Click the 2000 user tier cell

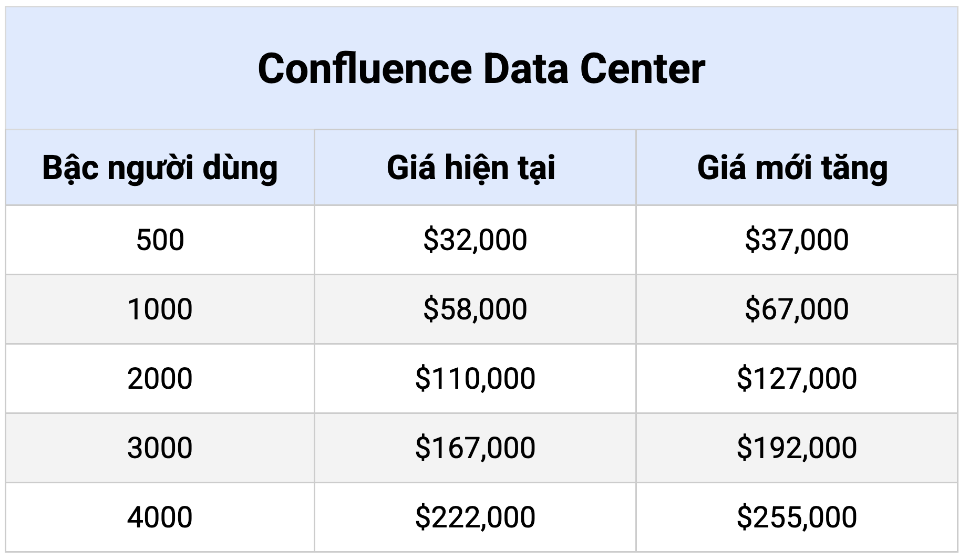pos(160,379)
